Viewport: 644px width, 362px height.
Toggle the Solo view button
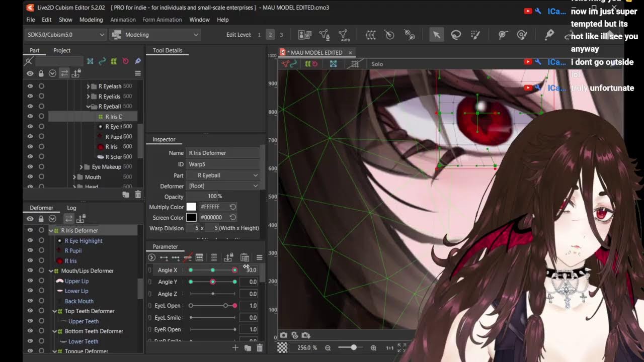tap(377, 64)
